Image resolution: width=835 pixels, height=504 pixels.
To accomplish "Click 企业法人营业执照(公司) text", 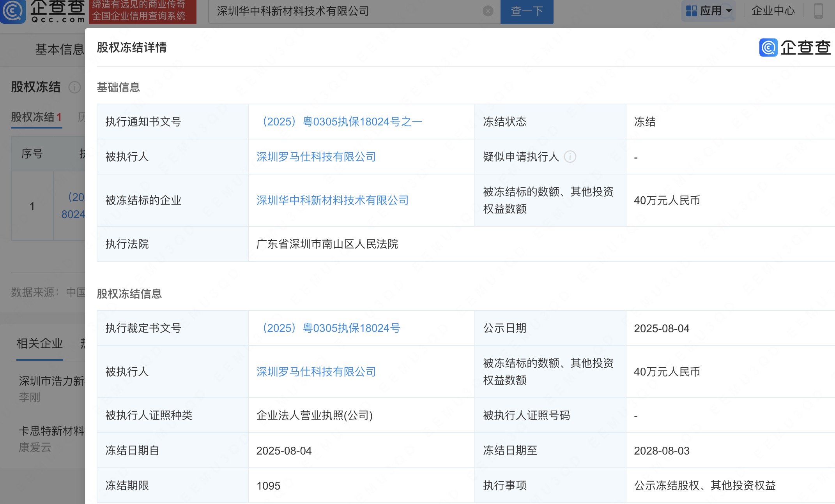I will tap(315, 415).
